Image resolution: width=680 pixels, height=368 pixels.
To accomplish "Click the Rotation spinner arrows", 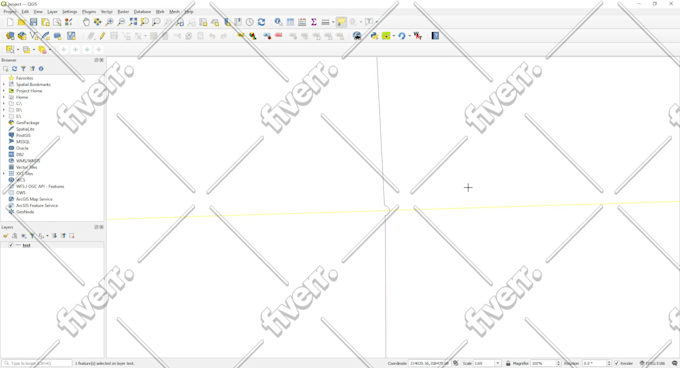I will (609, 363).
